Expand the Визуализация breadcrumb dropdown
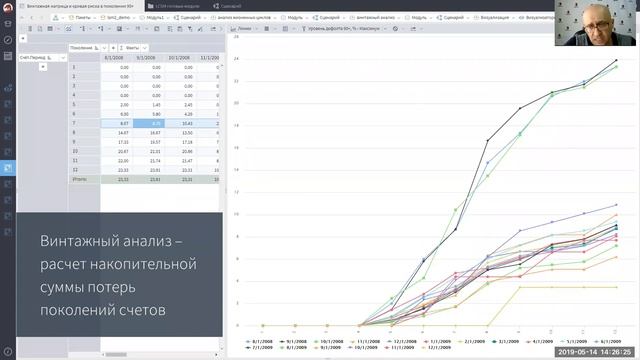640x360 pixels. pos(513,18)
